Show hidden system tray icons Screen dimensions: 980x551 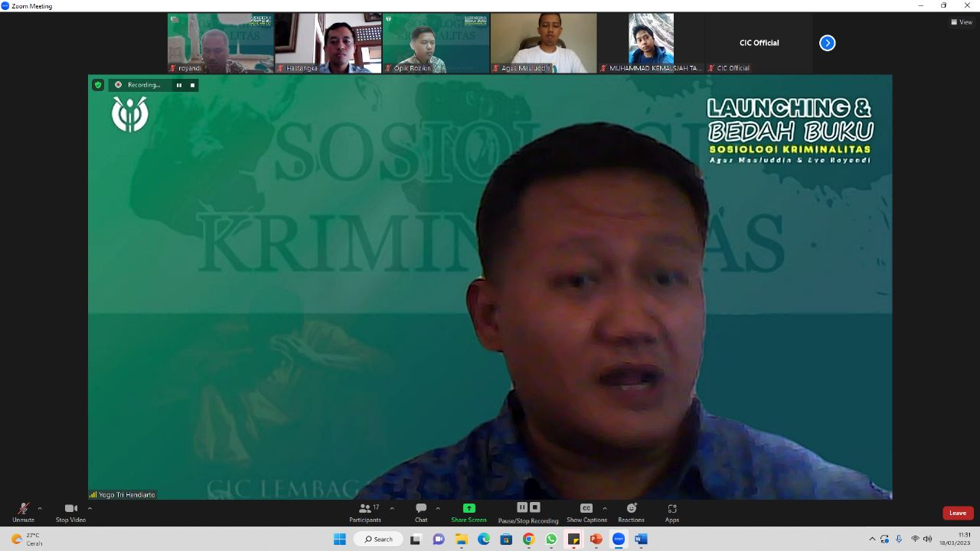click(871, 539)
